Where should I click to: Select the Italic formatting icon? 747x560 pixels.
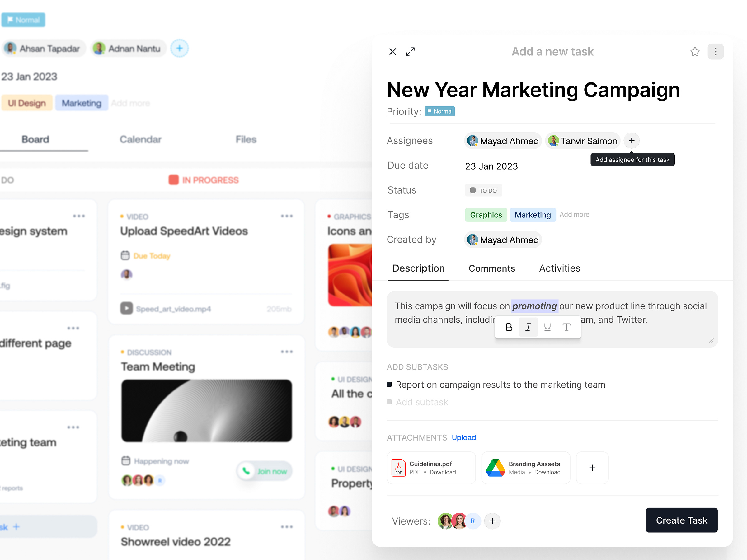pyautogui.click(x=528, y=327)
